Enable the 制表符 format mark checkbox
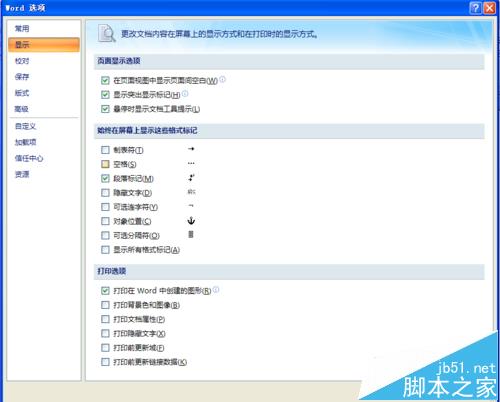Viewport: 500px width, 402px height. pos(105,150)
